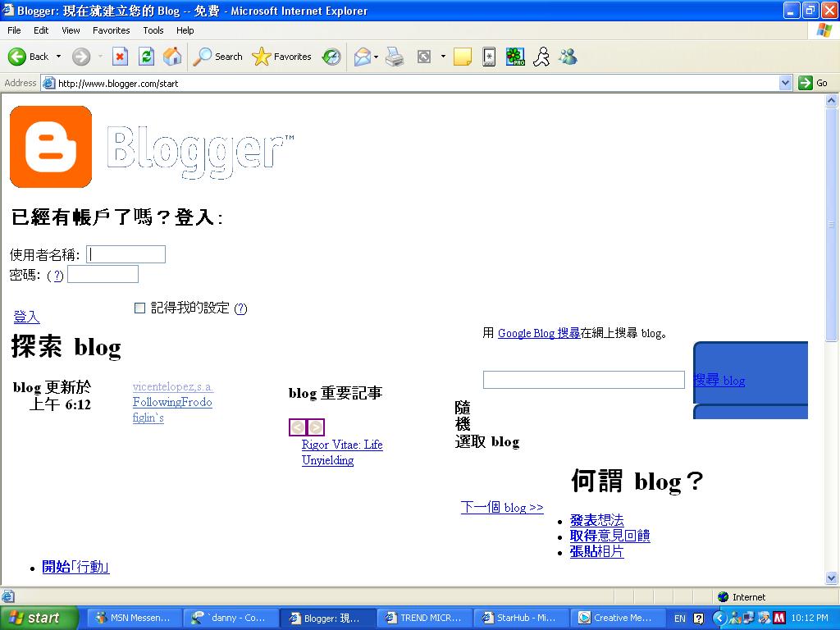Open the View menu

point(71,30)
